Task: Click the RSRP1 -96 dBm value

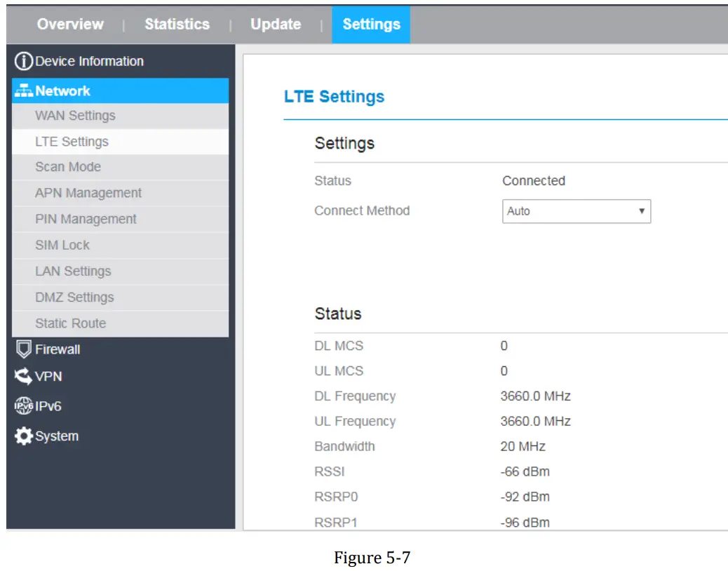Action: pos(525,523)
